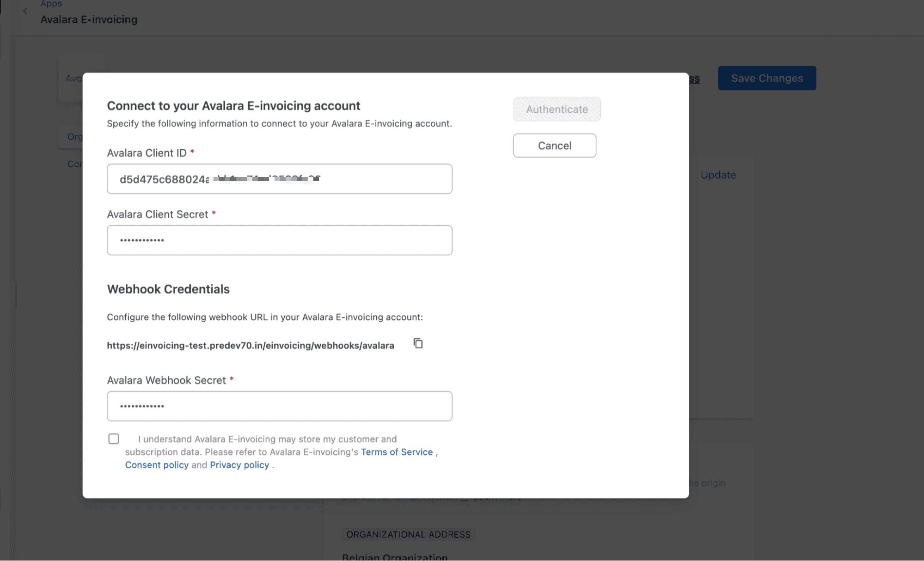The height and width of the screenshot is (561, 924).
Task: Click the Update link behind dialog
Action: coord(718,175)
